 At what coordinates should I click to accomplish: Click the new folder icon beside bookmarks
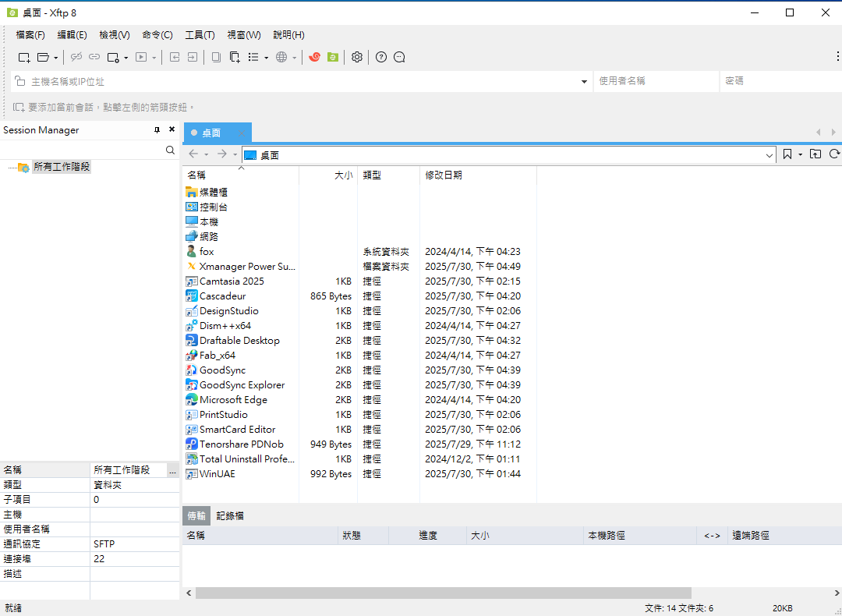815,154
